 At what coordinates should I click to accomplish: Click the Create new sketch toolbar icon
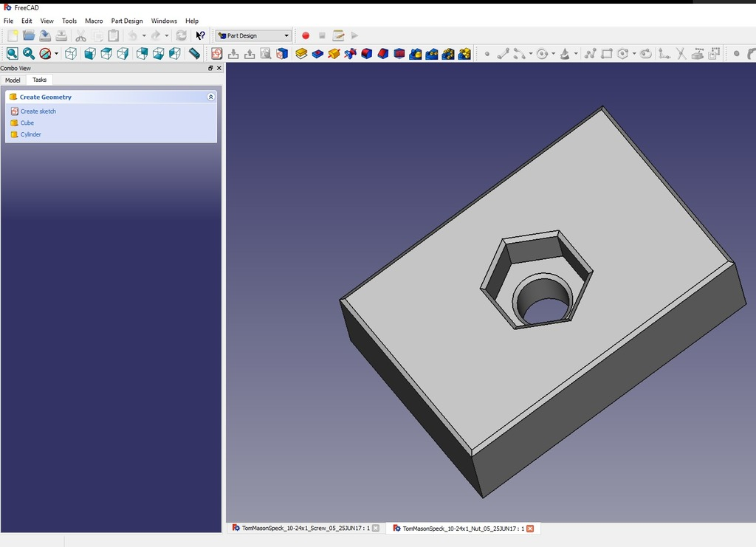[x=216, y=53]
